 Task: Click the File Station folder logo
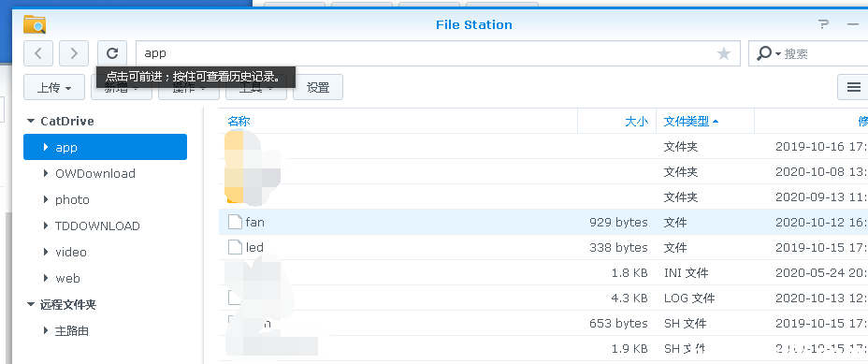[35, 24]
